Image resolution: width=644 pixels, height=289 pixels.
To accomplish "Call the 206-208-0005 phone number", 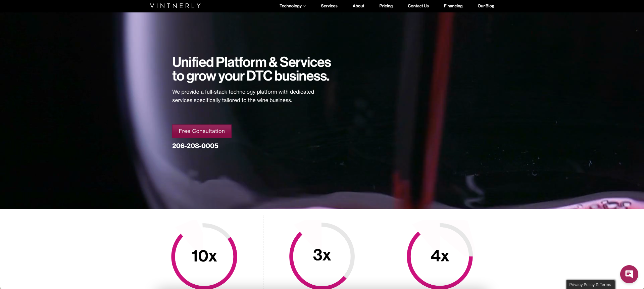I will click(195, 146).
